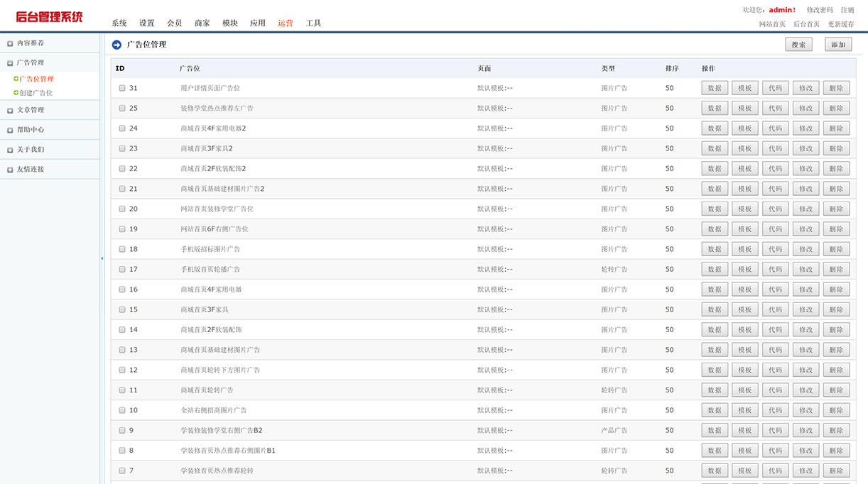The height and width of the screenshot is (484, 868).
Task: Collapse the 广告管理 section with its minus icon
Action: pos(9,62)
